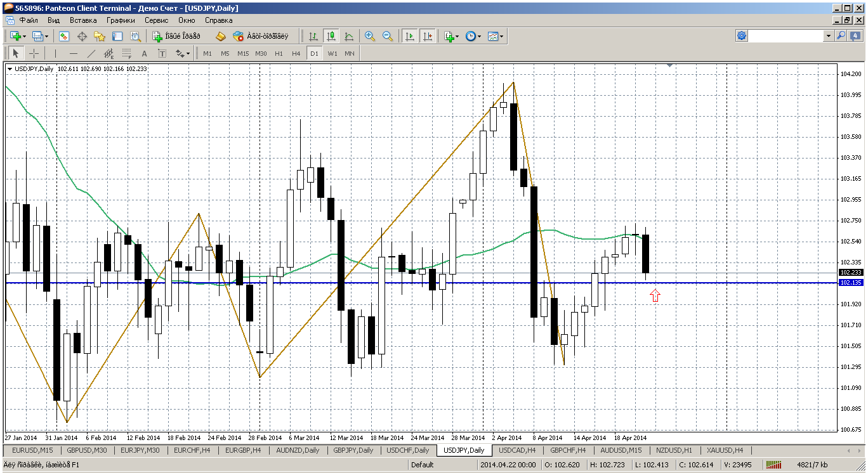Switch to the GBPJPY,Daily chart tab

[x=353, y=450]
